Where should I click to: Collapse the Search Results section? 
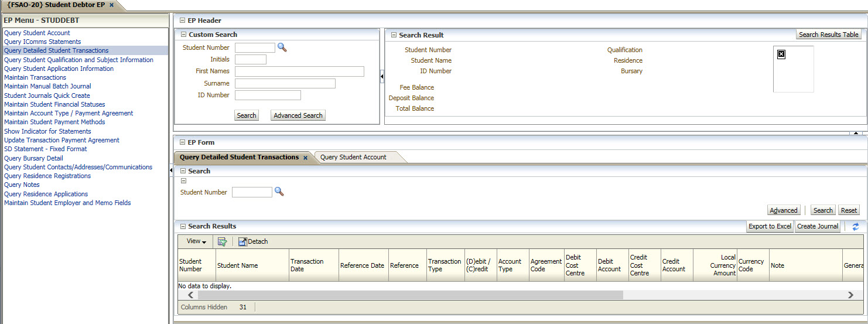(183, 226)
